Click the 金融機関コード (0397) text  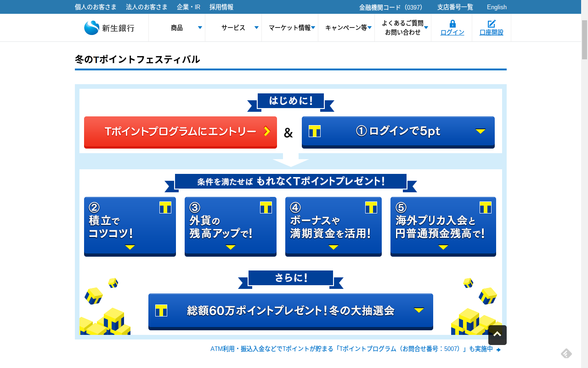pyautogui.click(x=390, y=7)
